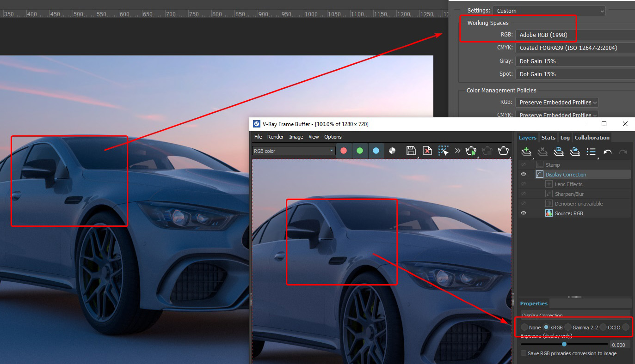Switch to alpha/mono channel view
This screenshot has width=635, height=364.
click(392, 151)
